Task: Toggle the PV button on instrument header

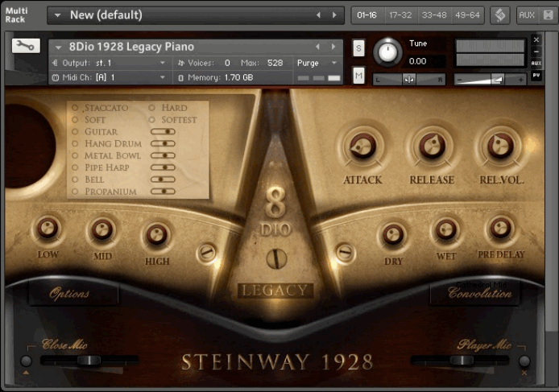Action: 536,75
